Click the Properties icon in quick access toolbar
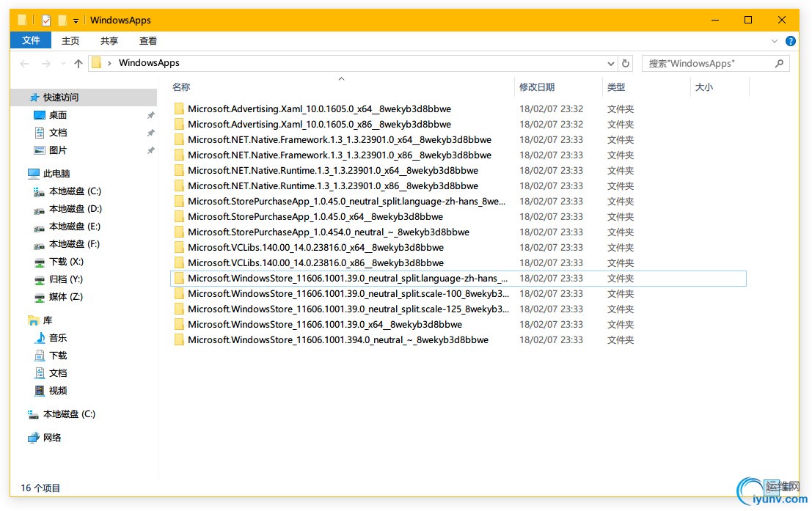This screenshot has width=812, height=511. click(46, 21)
